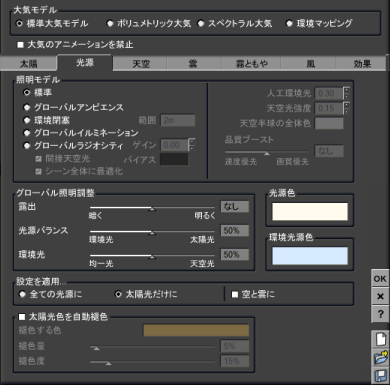The image size is (390, 385).
Task: Click the ゲイン value field
Action: click(174, 145)
